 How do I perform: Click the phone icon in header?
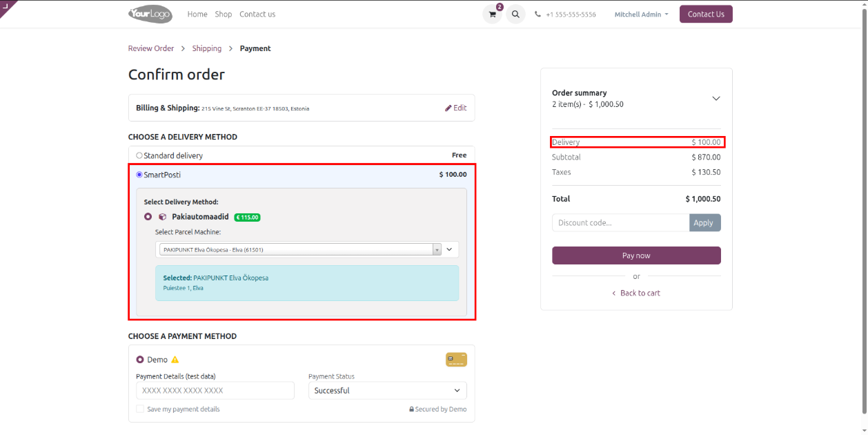538,14
